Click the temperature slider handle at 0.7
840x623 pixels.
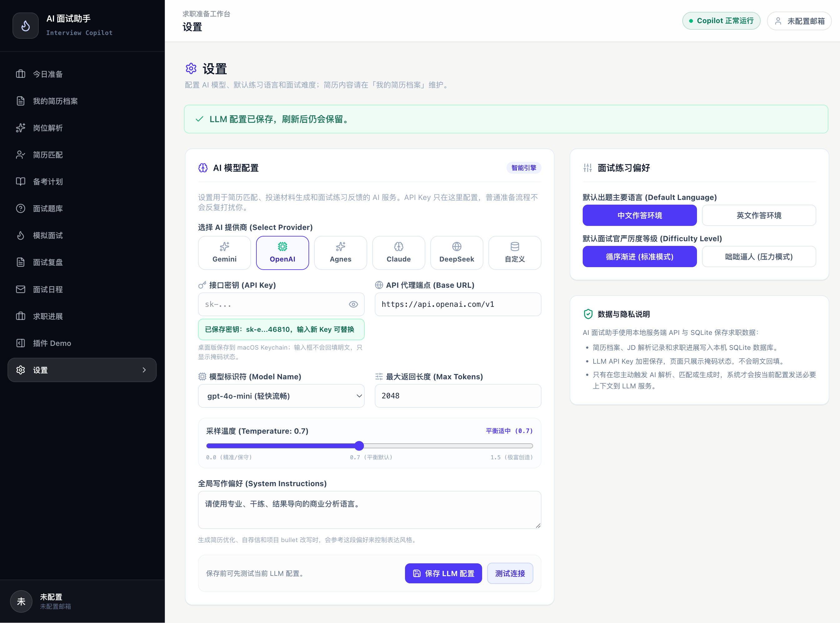coord(359,446)
